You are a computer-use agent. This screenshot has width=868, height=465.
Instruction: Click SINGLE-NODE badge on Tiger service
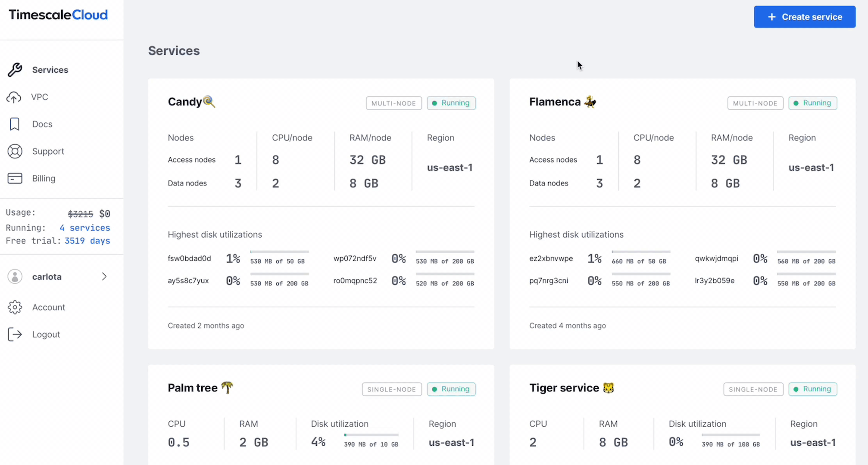point(752,389)
